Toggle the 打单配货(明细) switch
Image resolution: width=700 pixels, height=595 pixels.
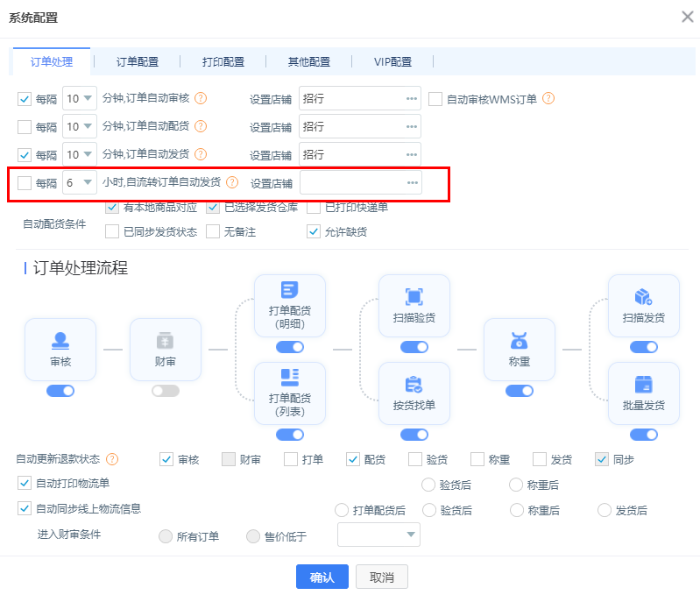tap(290, 347)
